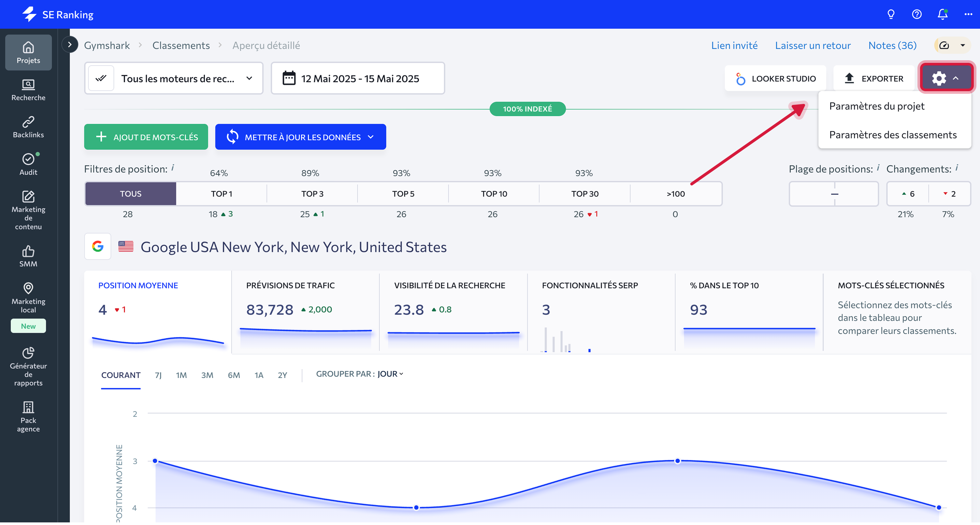Select the TOP 10 position filter
The width and height of the screenshot is (980, 525).
pos(494,194)
